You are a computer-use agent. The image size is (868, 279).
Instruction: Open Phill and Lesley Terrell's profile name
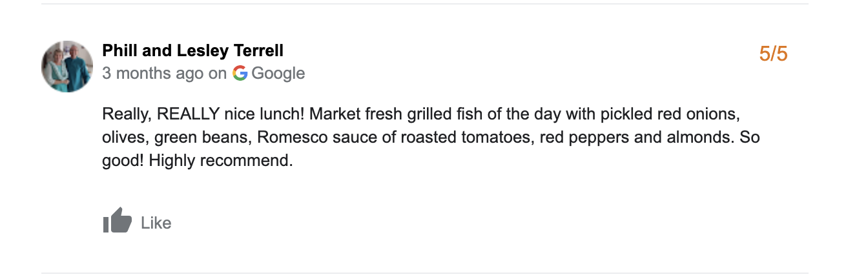pyautogui.click(x=192, y=50)
